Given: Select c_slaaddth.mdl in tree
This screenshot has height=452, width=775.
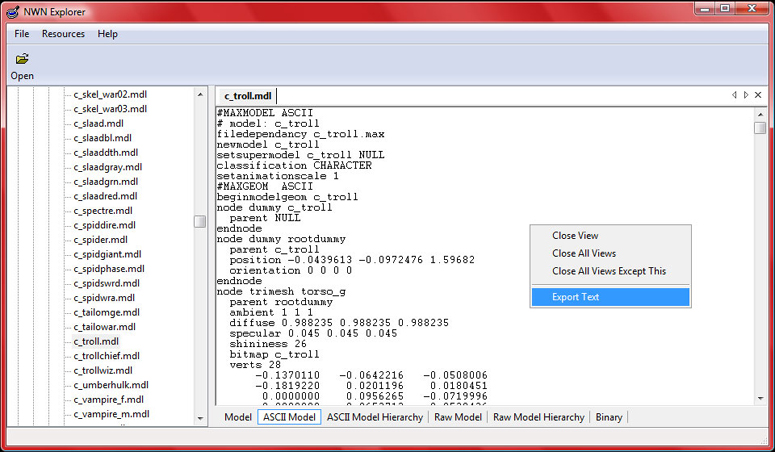Looking at the screenshot, I should pyautogui.click(x=106, y=152).
